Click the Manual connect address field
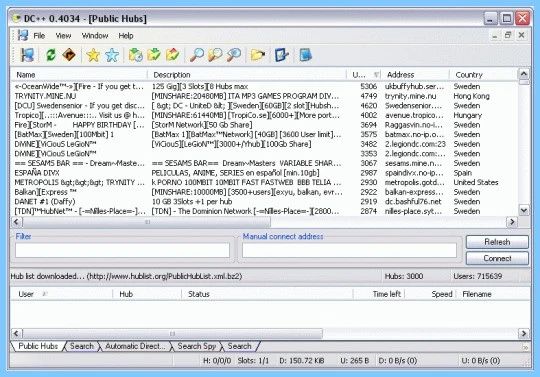540x377 pixels. [349, 250]
